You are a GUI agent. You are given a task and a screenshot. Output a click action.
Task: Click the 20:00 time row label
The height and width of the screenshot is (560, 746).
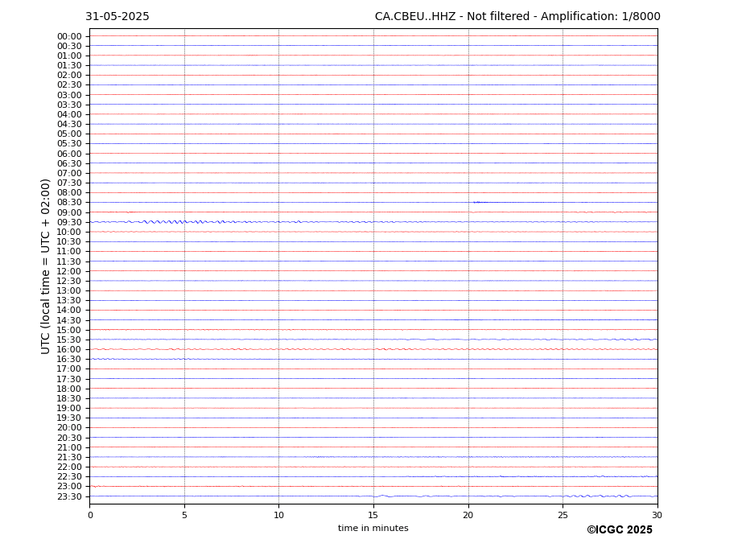69,428
